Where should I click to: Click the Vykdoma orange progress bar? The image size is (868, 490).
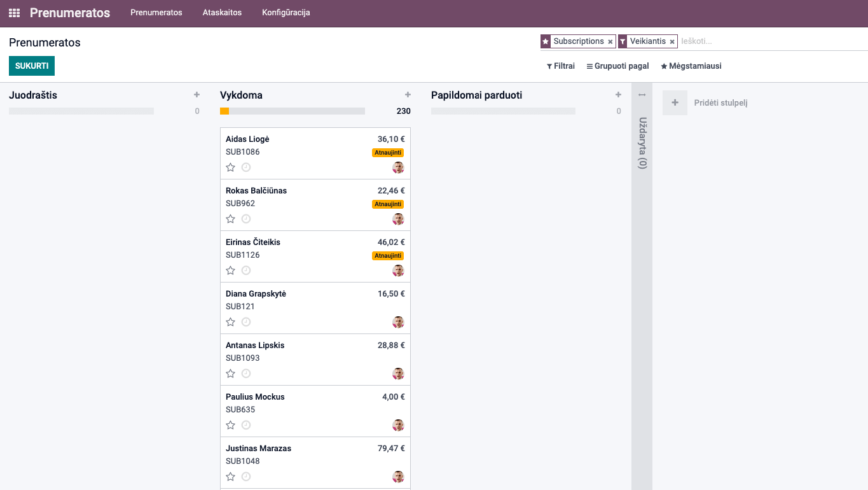(224, 111)
